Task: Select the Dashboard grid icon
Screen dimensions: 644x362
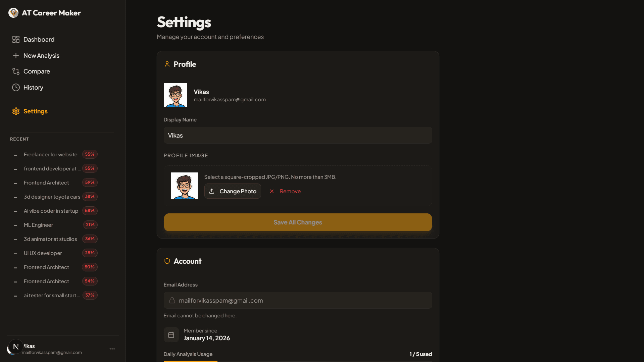Action: (15, 39)
